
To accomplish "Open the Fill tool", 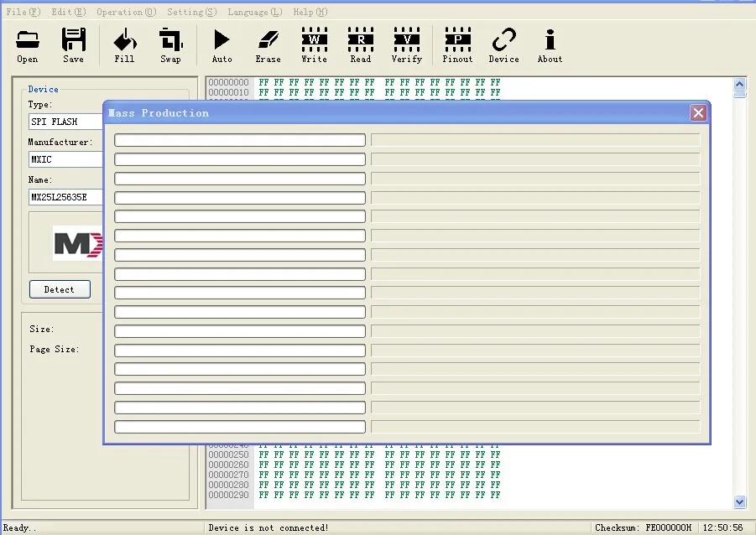I will click(x=124, y=44).
